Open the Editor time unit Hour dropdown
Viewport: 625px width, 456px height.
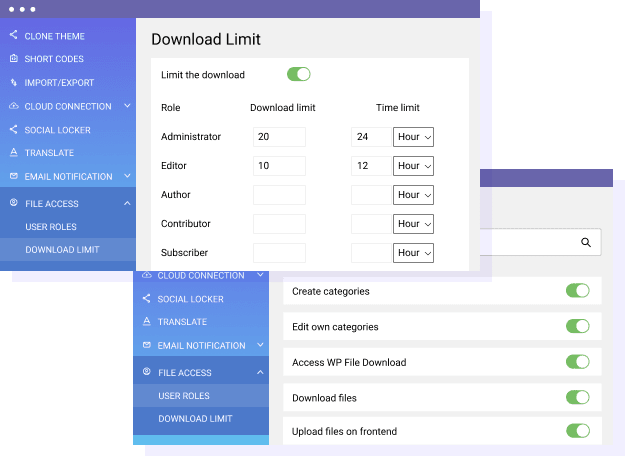point(413,166)
